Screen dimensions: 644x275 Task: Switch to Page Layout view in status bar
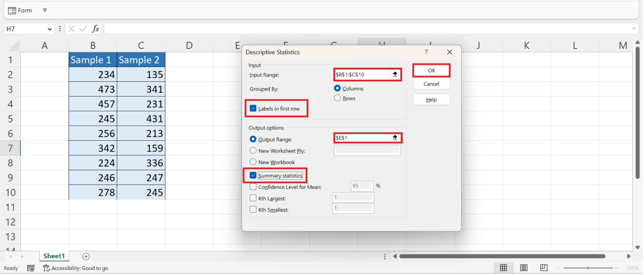(524, 268)
